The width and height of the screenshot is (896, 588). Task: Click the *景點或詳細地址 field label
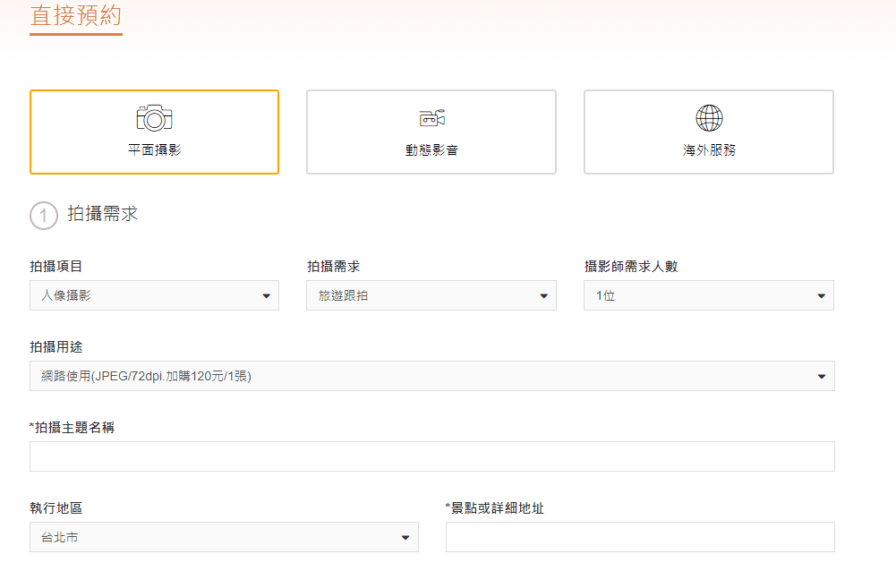click(494, 508)
